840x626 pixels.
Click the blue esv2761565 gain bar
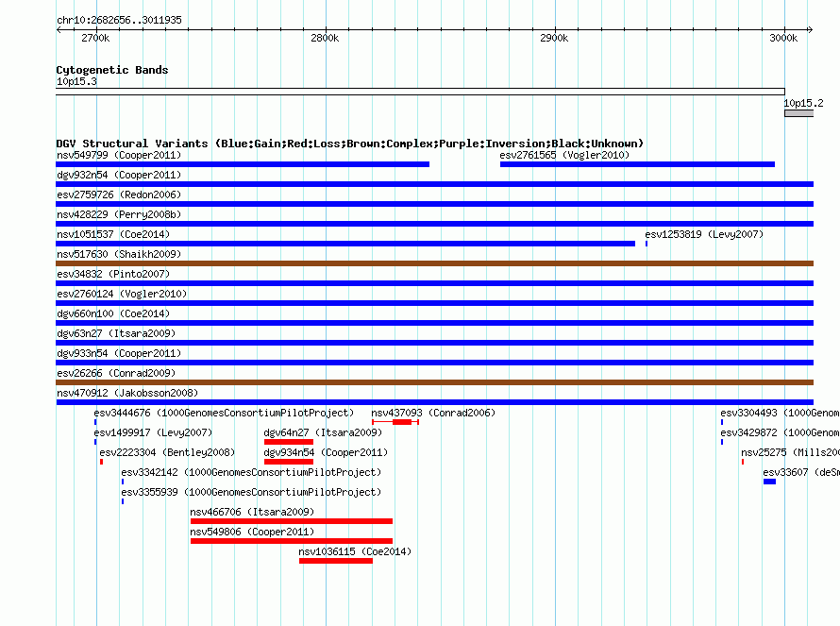(x=637, y=164)
